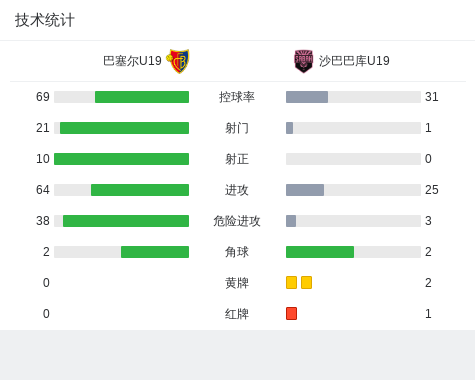The height and width of the screenshot is (380, 475).
Task: Click the green possession bar for 巴塞尔U19
Action: pyautogui.click(x=142, y=97)
